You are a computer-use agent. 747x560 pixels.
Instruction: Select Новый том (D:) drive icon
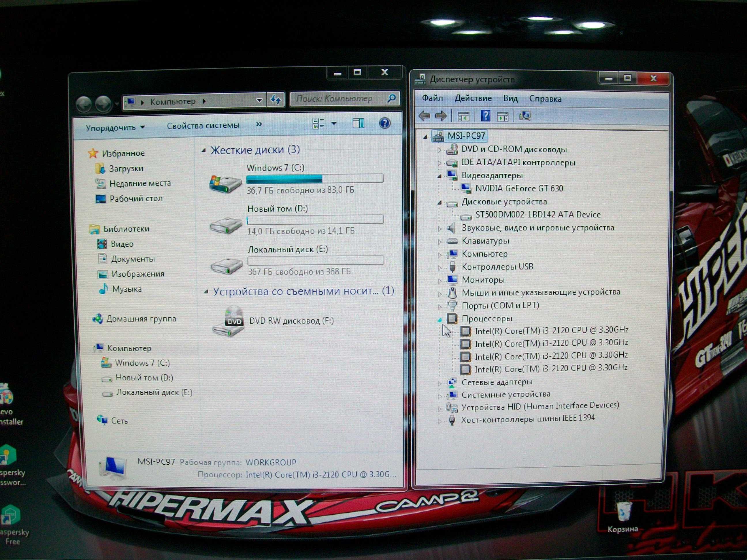[226, 225]
